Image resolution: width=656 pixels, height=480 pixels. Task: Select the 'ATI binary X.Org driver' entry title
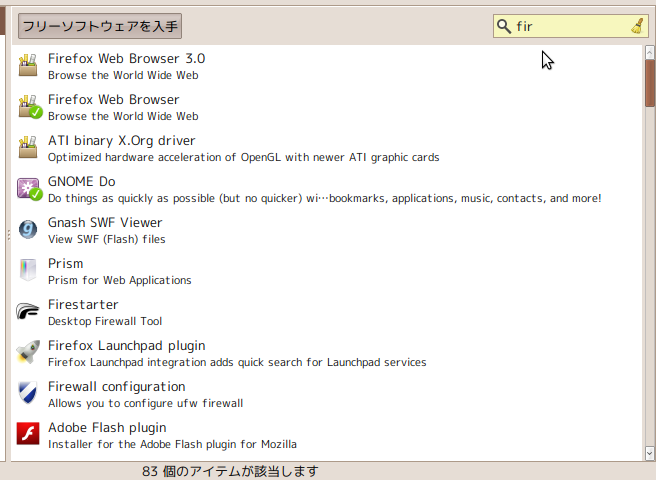(121, 141)
